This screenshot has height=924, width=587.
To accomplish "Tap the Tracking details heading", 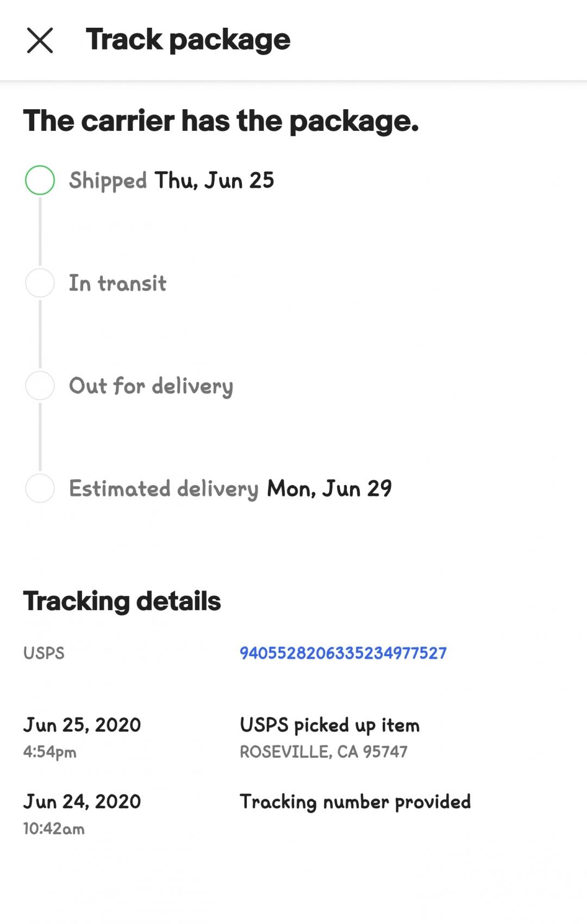I will pos(122,601).
